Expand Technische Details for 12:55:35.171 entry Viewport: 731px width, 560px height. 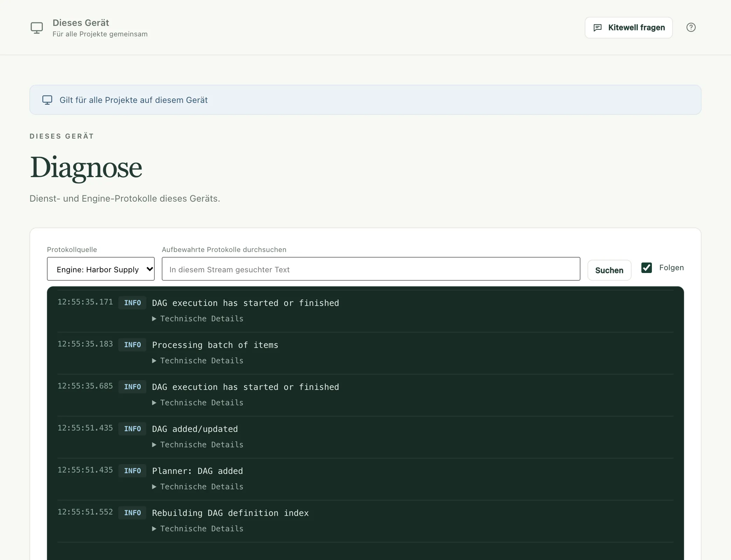(198, 318)
